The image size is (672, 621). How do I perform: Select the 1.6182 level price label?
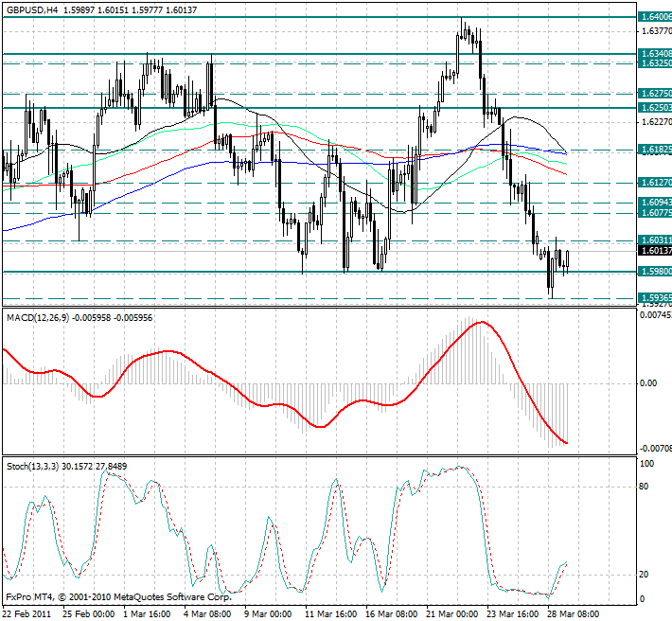(x=655, y=150)
